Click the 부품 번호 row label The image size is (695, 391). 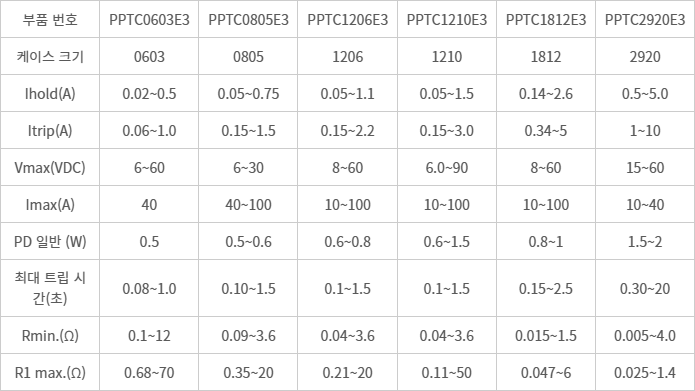point(50,20)
